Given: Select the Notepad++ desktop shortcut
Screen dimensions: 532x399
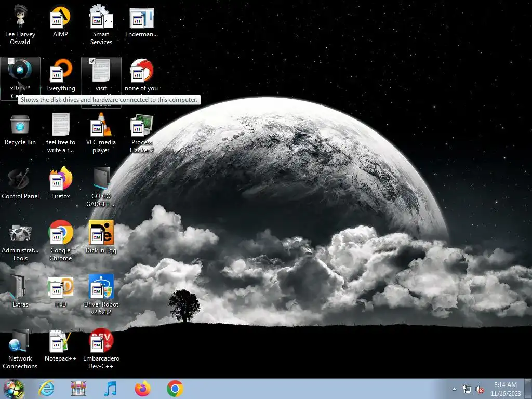Looking at the screenshot, I should pyautogui.click(x=60, y=345).
